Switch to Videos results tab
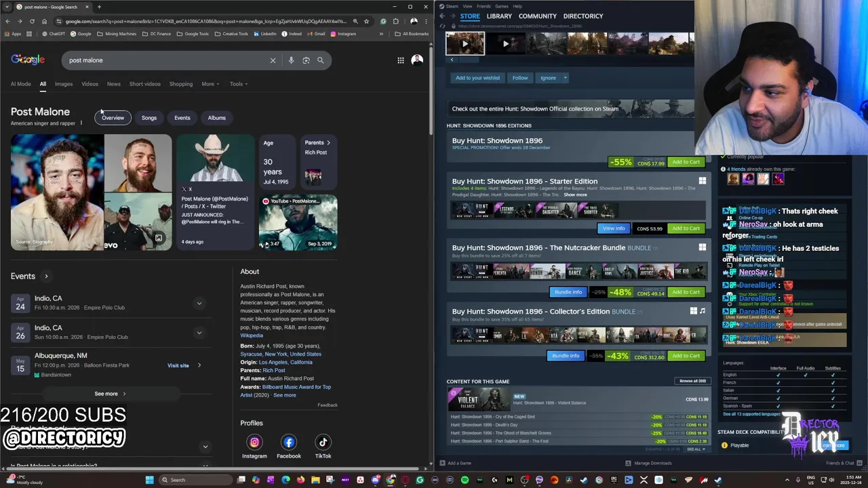The image size is (868, 488). (x=90, y=84)
